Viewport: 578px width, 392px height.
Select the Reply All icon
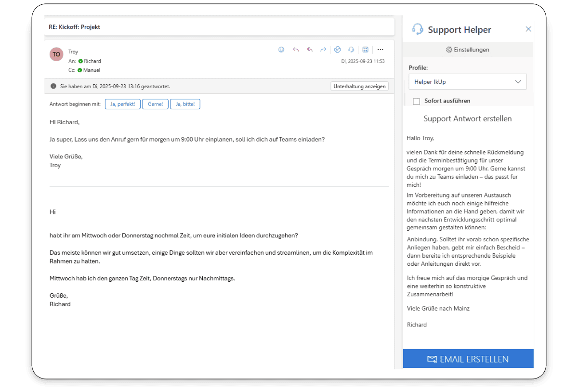309,50
